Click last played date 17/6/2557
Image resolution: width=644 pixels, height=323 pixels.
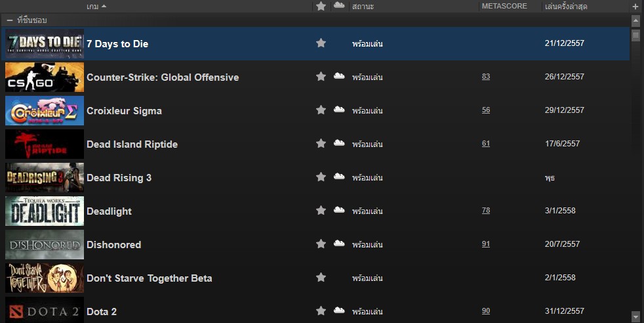[x=562, y=143]
